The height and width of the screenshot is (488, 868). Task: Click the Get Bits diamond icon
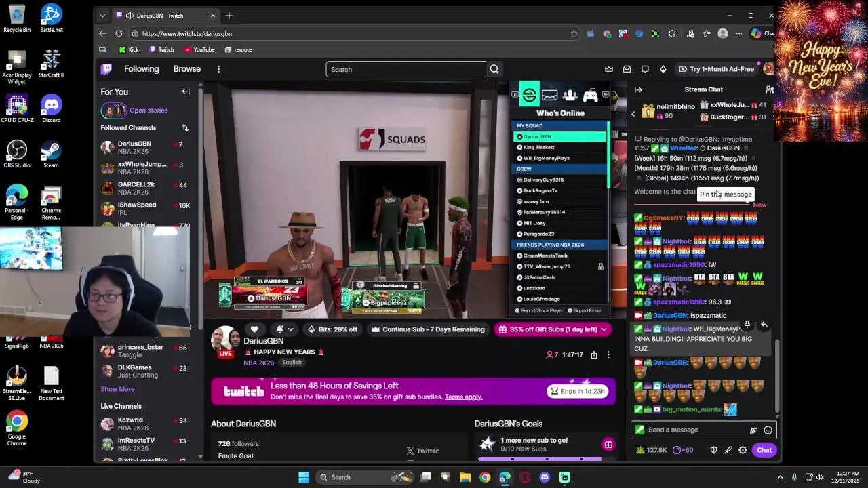pyautogui.click(x=663, y=69)
